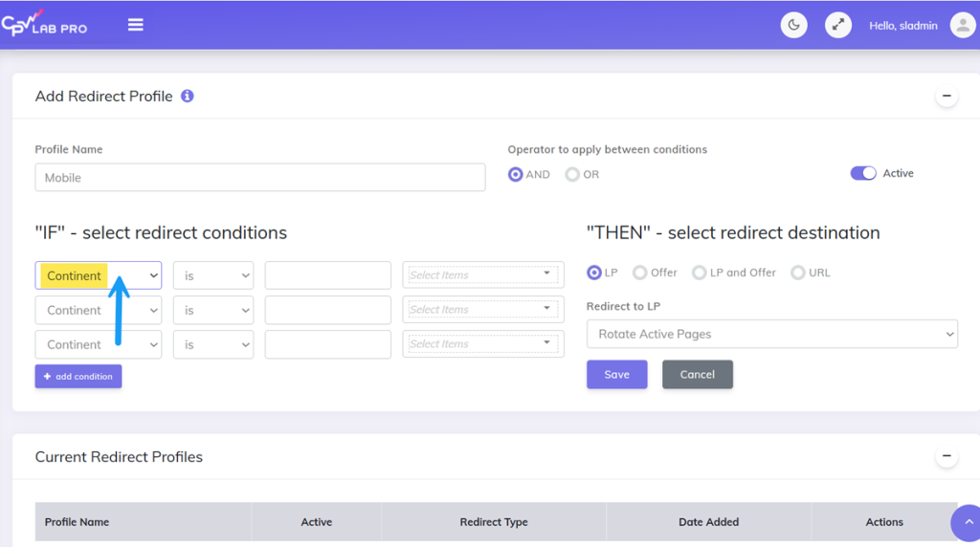Click the Date Added column header
980x547 pixels.
coord(709,522)
